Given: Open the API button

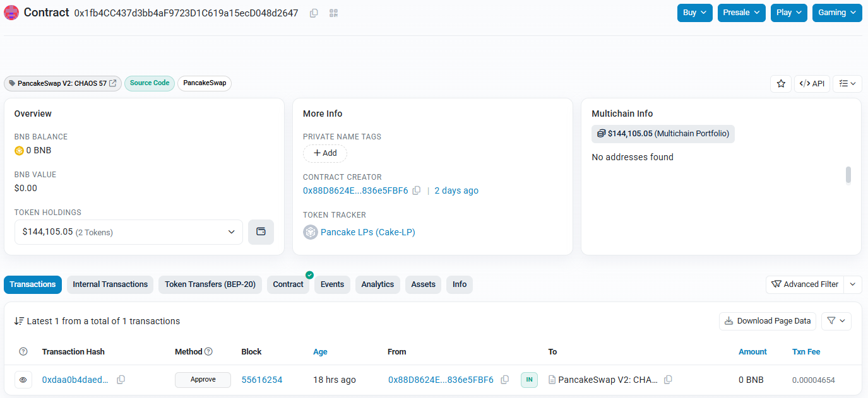Looking at the screenshot, I should [812, 84].
